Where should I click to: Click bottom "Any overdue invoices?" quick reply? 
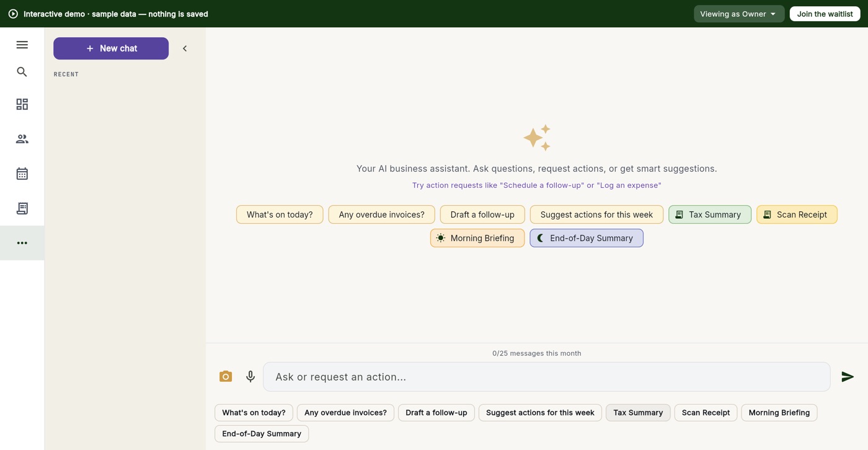(x=345, y=413)
